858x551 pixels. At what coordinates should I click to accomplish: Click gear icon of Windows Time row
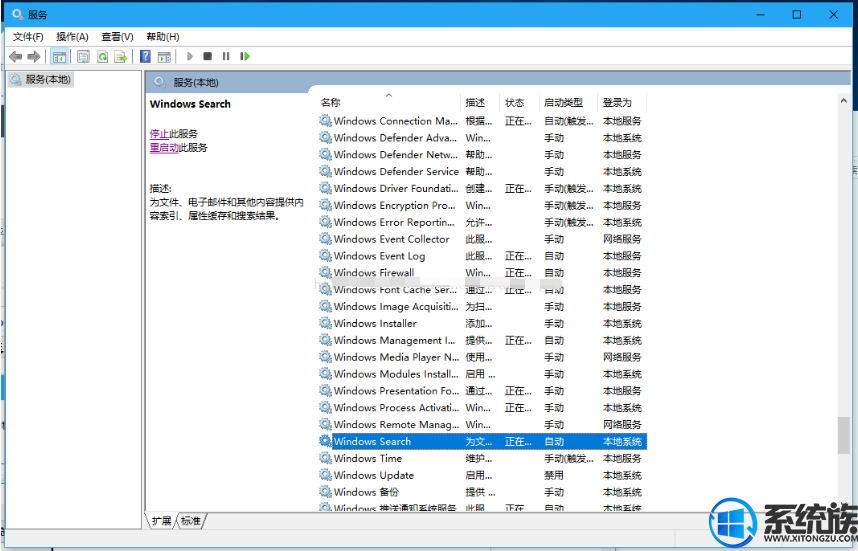pos(326,458)
